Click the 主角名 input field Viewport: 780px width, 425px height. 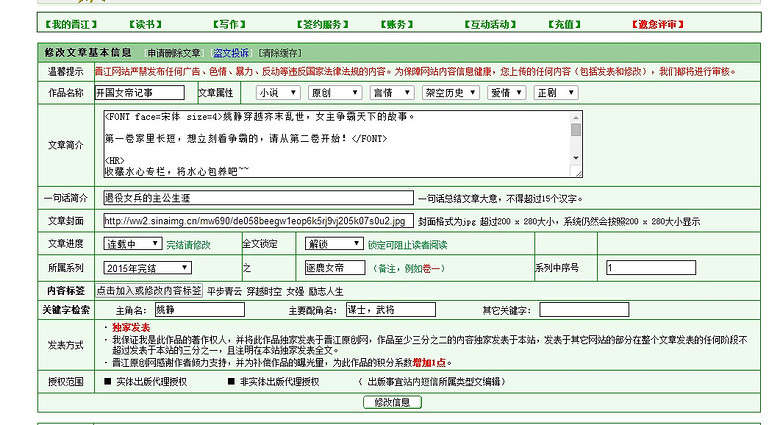pyautogui.click(x=200, y=310)
